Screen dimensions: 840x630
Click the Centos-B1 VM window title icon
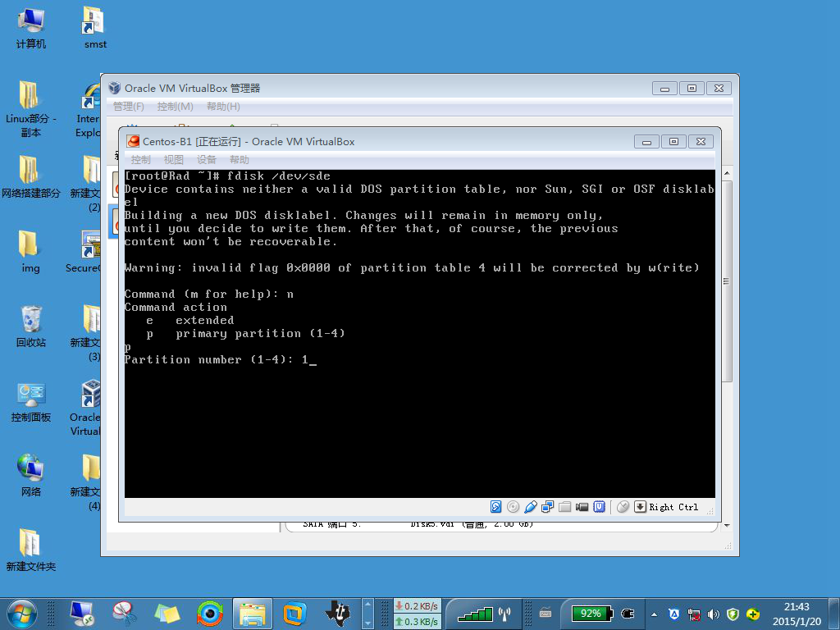pos(133,141)
